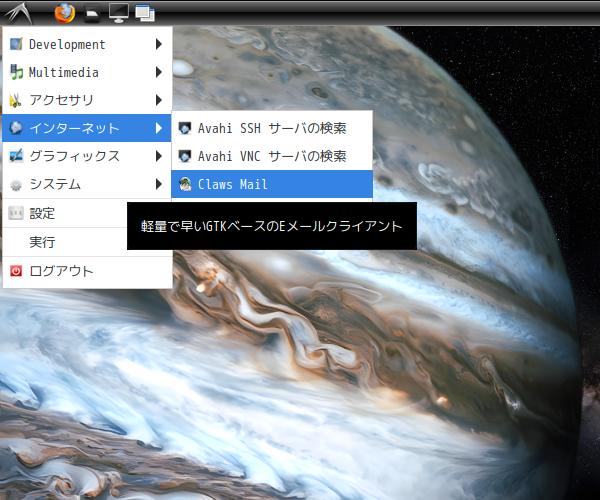Open the アクセサリ menu entry
Image resolution: width=600 pixels, height=500 pixels.
[87, 100]
